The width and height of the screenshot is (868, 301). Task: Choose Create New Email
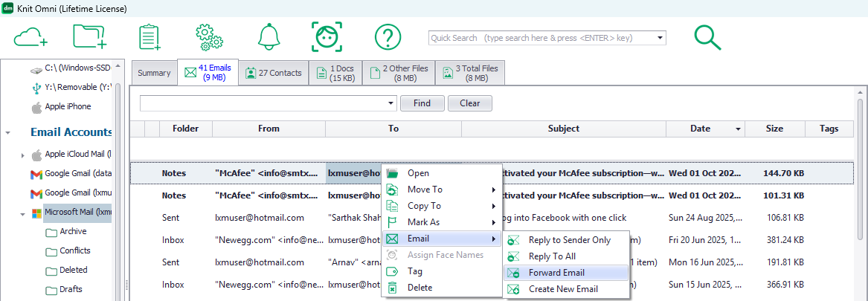566,289
